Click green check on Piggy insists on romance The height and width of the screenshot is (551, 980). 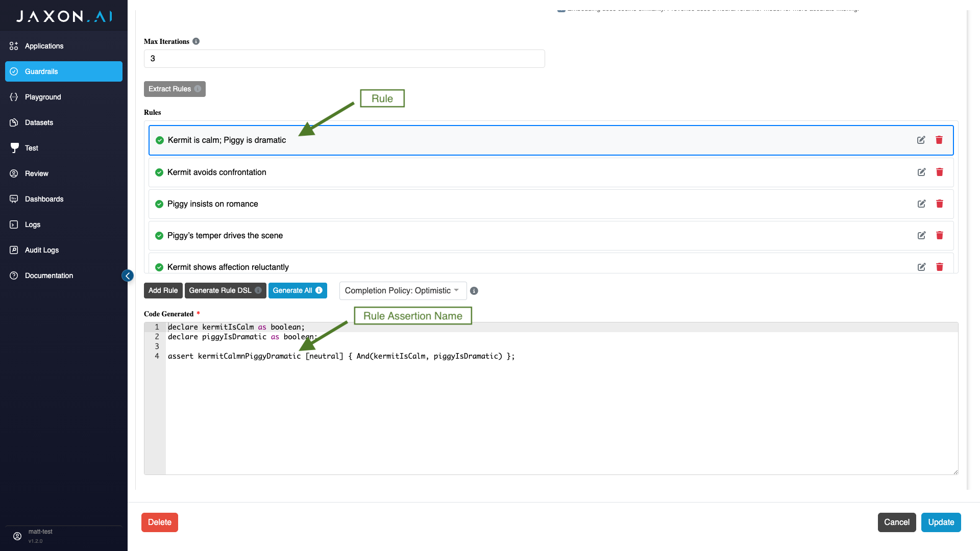tap(159, 204)
